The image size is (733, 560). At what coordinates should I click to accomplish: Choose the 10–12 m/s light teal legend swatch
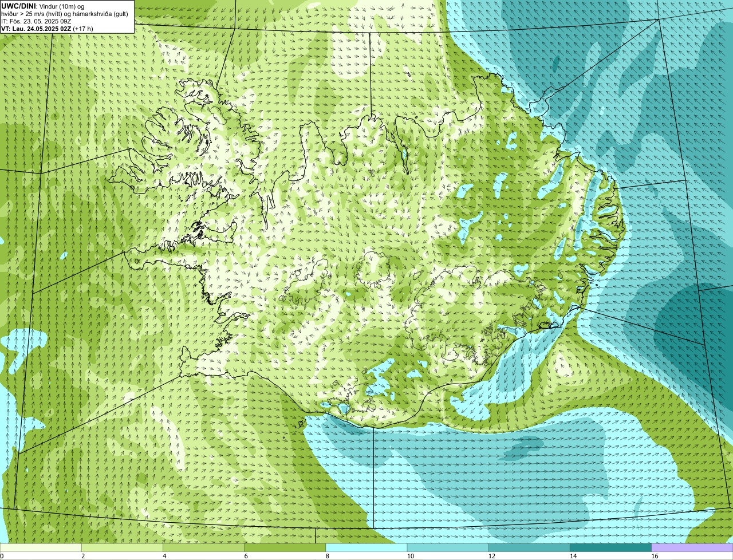coord(448,547)
